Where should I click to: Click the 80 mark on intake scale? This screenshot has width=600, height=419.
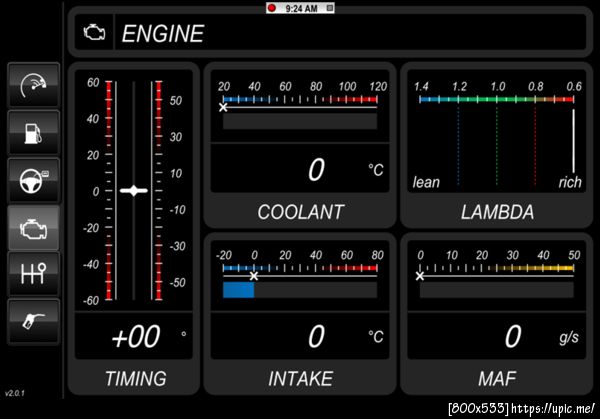[x=377, y=255]
